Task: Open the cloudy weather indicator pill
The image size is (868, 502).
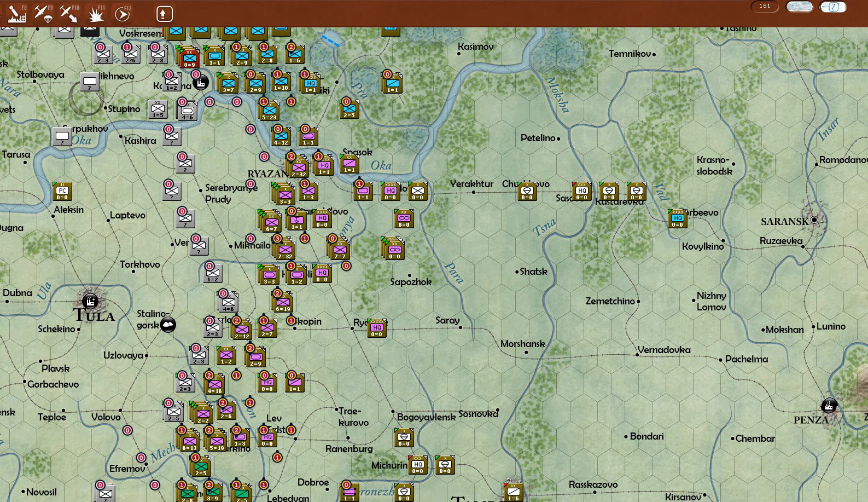Action: pos(799,7)
